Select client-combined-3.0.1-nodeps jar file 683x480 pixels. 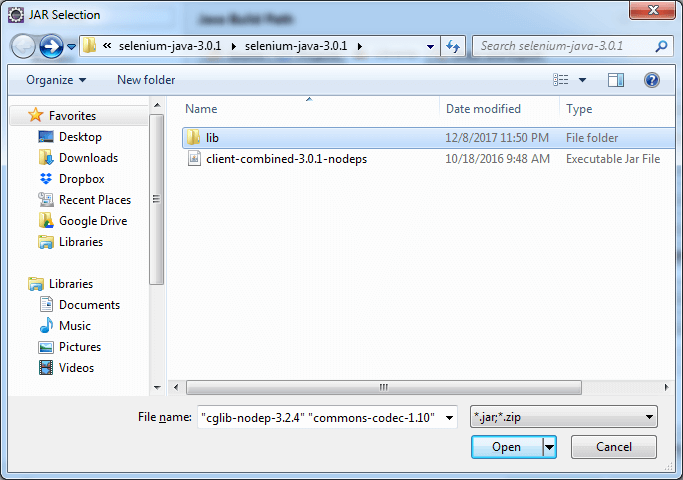pyautogui.click(x=286, y=159)
